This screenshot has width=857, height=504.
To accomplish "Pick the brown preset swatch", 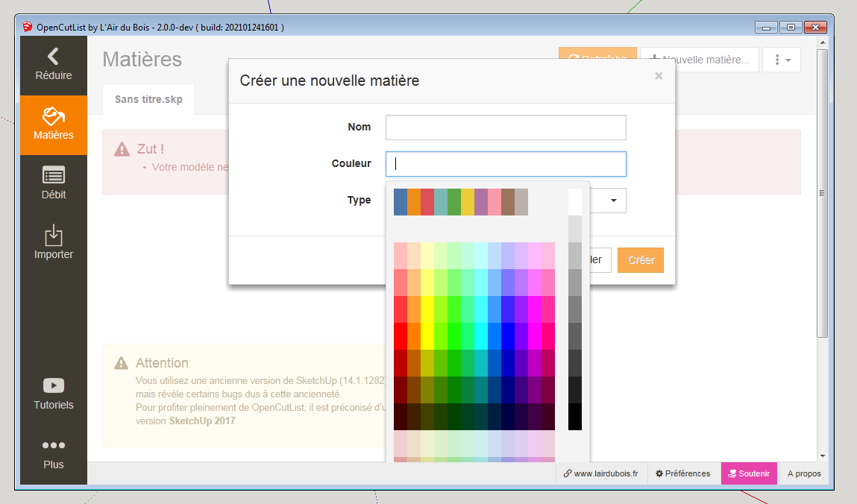I will [508, 202].
